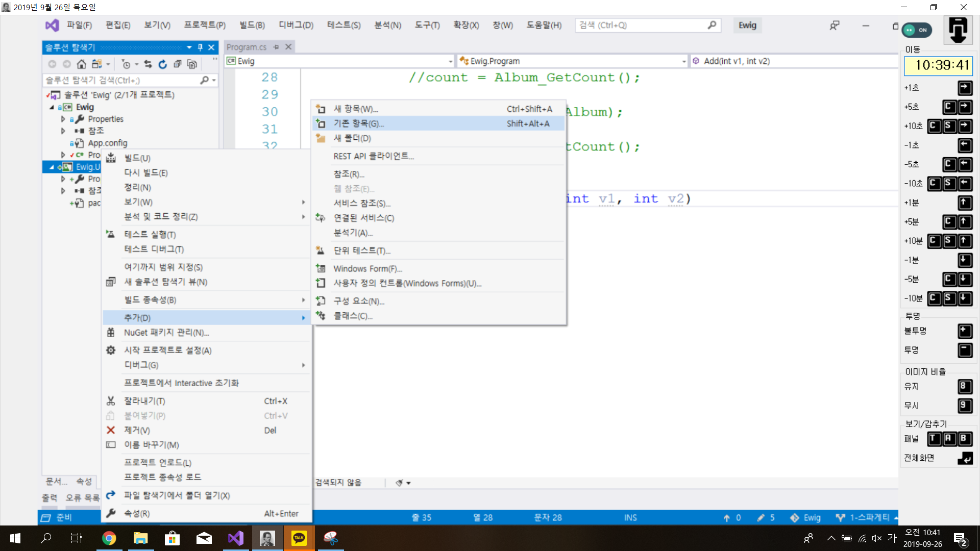Screen dimensions: 980x551
Task: Click the refresh icon in Solution Explorer
Action: click(162, 64)
